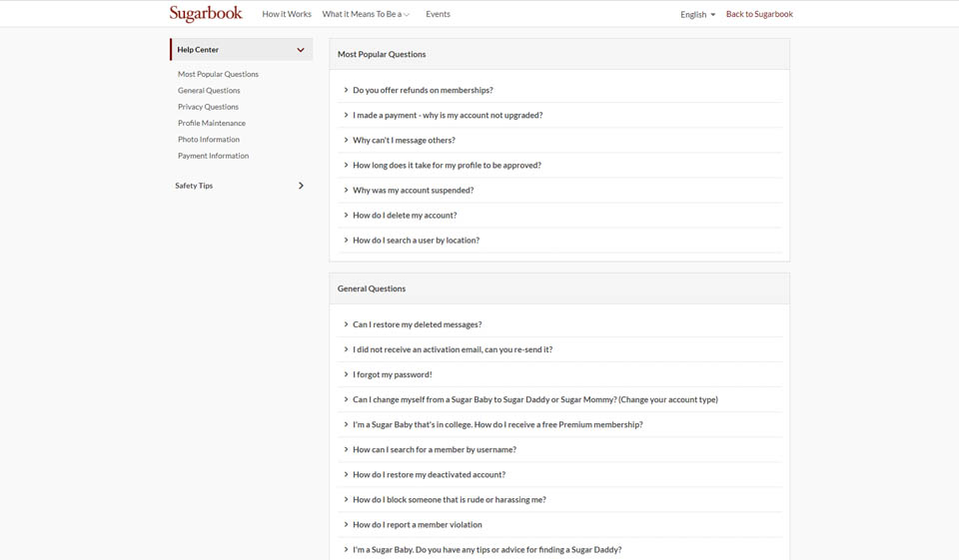Select Photo Information in sidebar
The image size is (959, 560).
[x=209, y=140]
